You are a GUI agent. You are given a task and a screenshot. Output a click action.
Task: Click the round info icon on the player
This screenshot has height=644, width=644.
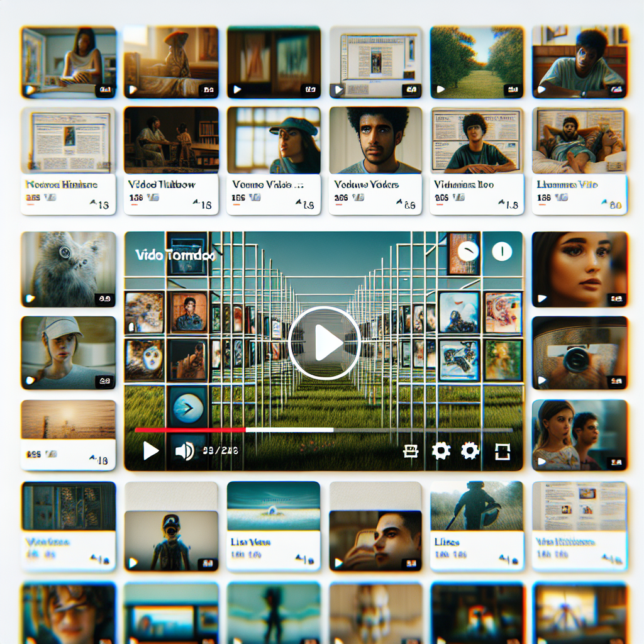501,252
